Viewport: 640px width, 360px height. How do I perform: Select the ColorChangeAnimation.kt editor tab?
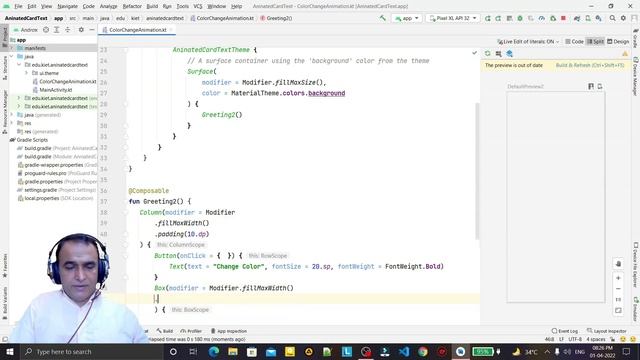[138, 30]
